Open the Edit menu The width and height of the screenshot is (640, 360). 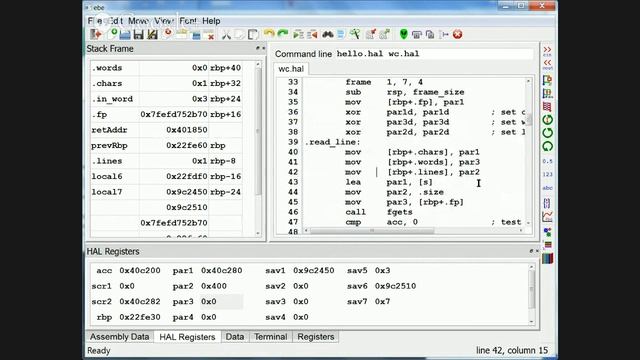116,21
